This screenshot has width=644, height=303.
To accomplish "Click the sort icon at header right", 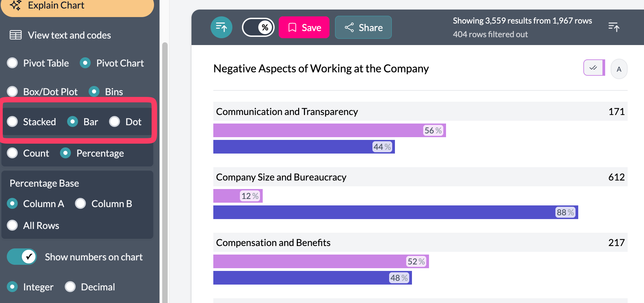I will click(614, 27).
